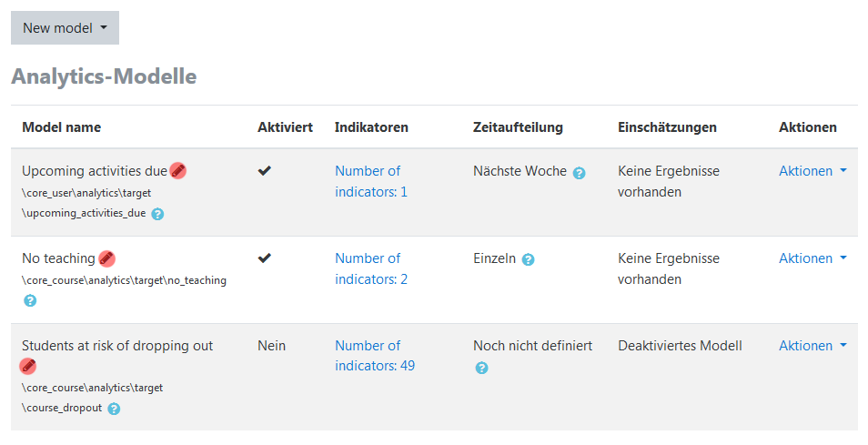Click the Model name column header

click(61, 126)
